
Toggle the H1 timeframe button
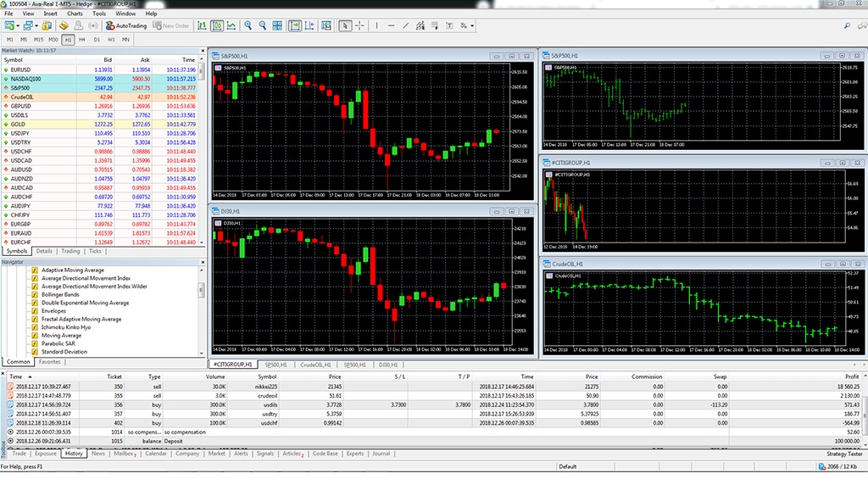point(68,40)
